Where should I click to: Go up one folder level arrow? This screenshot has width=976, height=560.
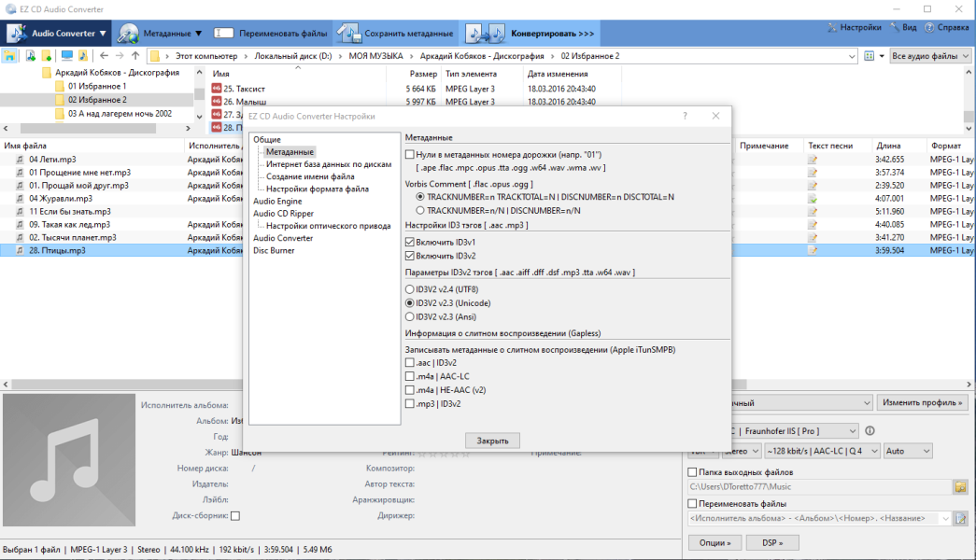(135, 56)
